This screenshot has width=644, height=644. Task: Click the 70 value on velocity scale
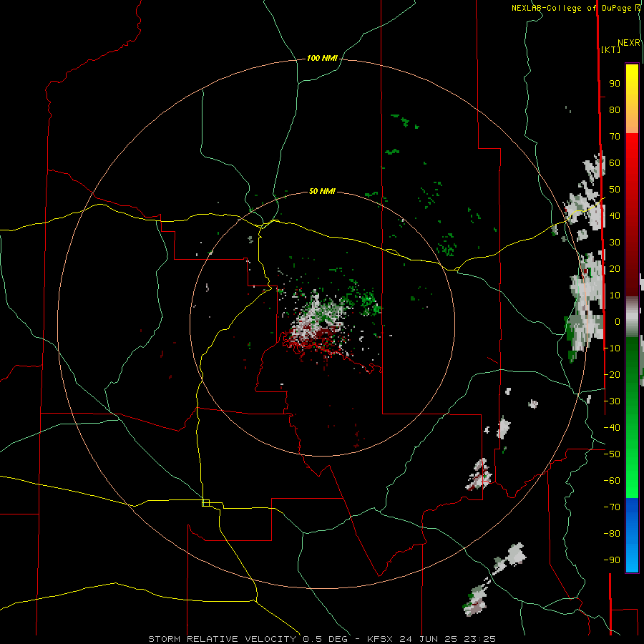pyautogui.click(x=615, y=137)
